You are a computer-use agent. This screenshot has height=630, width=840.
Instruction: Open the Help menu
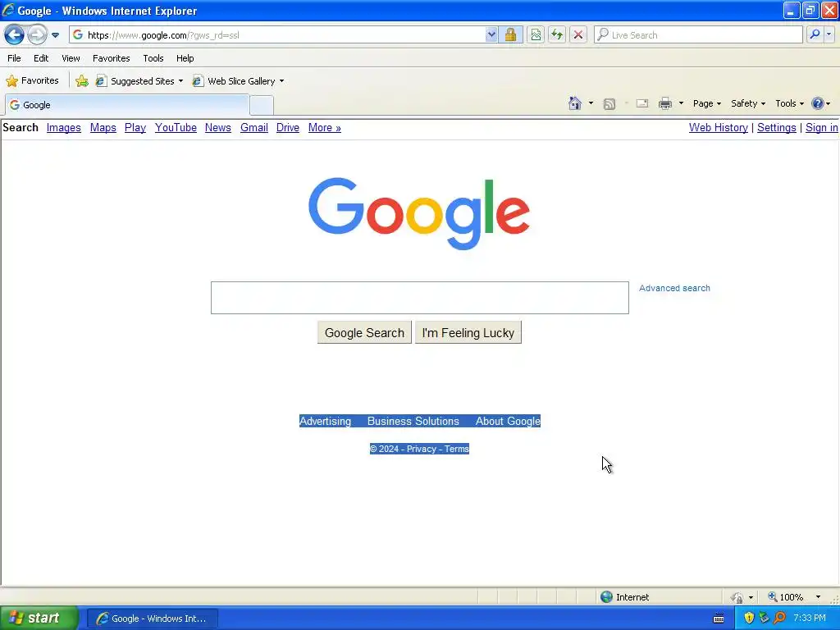click(185, 58)
